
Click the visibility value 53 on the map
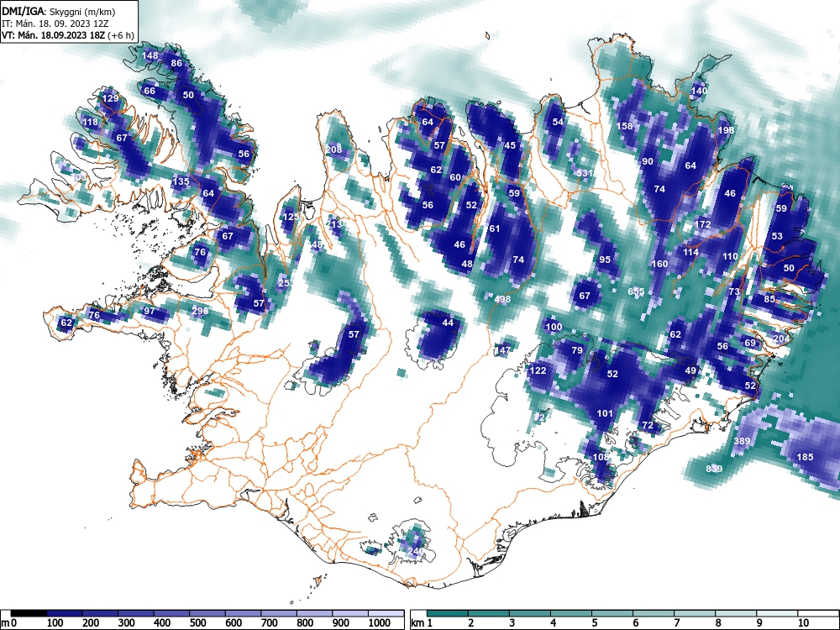pyautogui.click(x=777, y=236)
